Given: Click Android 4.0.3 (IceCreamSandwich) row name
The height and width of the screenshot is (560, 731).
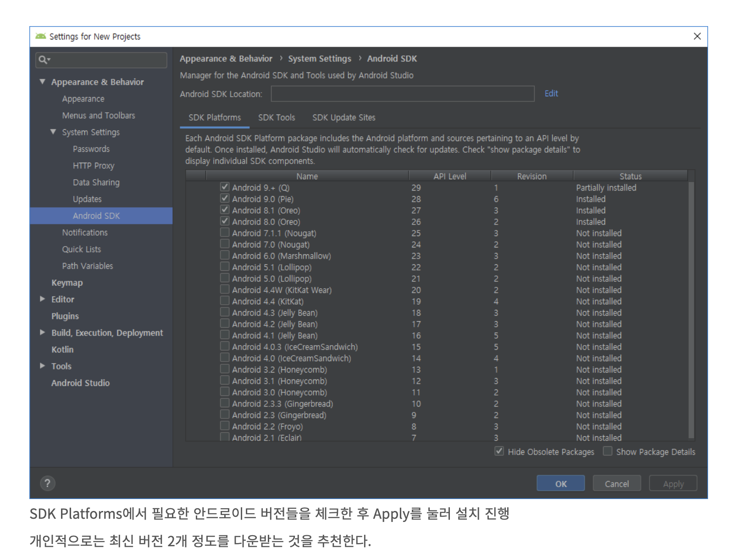Looking at the screenshot, I should 295,347.
